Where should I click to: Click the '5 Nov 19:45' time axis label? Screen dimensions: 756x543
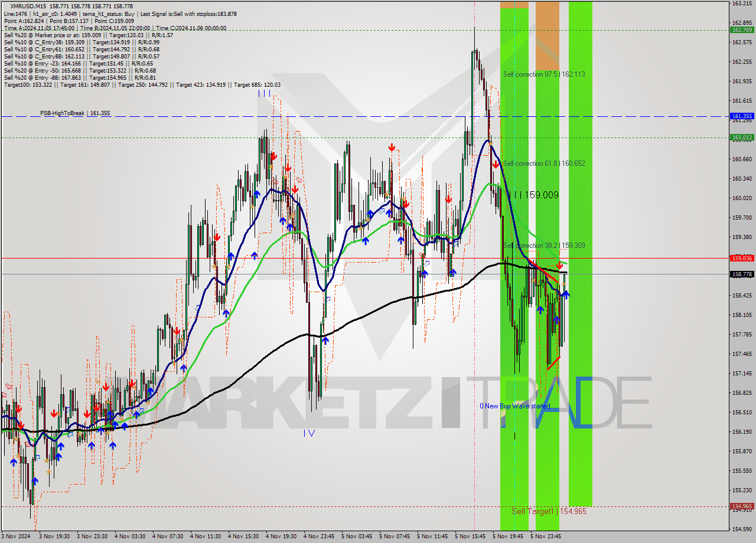pyautogui.click(x=508, y=537)
